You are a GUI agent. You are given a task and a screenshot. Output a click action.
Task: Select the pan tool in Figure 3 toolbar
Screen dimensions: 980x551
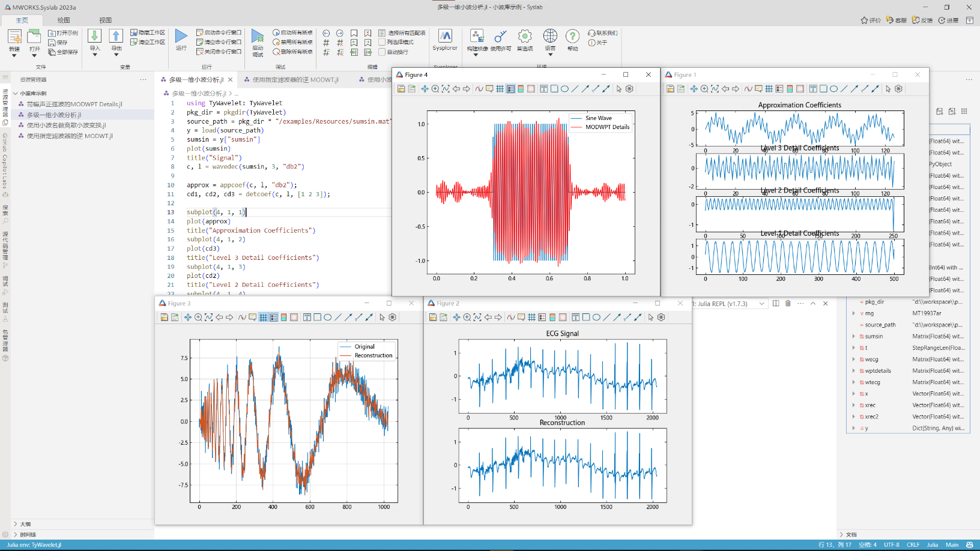188,318
